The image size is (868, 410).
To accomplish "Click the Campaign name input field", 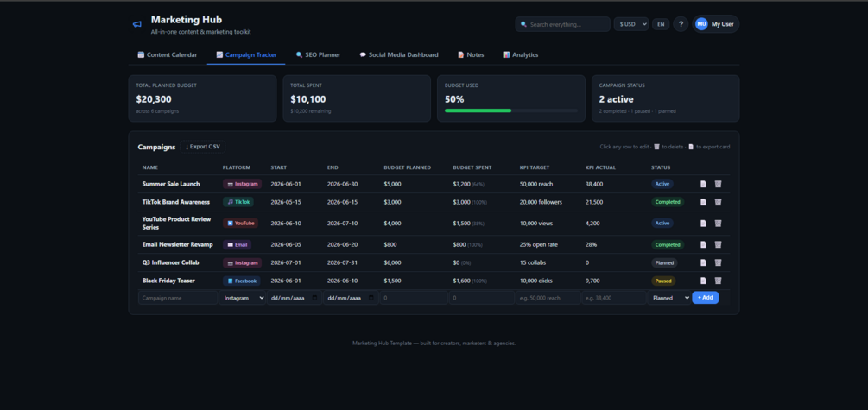I will 178,298.
